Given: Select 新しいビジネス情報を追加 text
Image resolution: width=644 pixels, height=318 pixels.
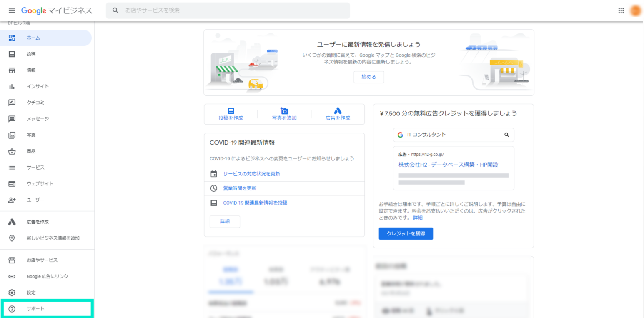Looking at the screenshot, I should (x=53, y=238).
